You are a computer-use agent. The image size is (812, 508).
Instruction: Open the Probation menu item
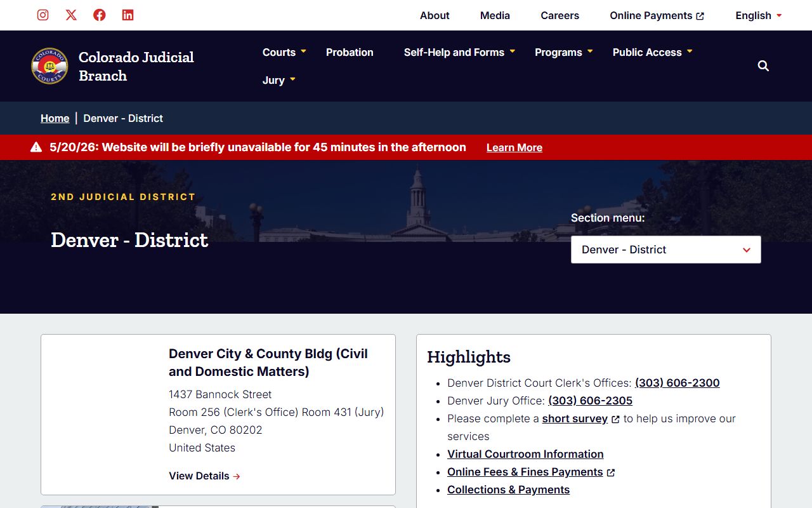(x=350, y=52)
